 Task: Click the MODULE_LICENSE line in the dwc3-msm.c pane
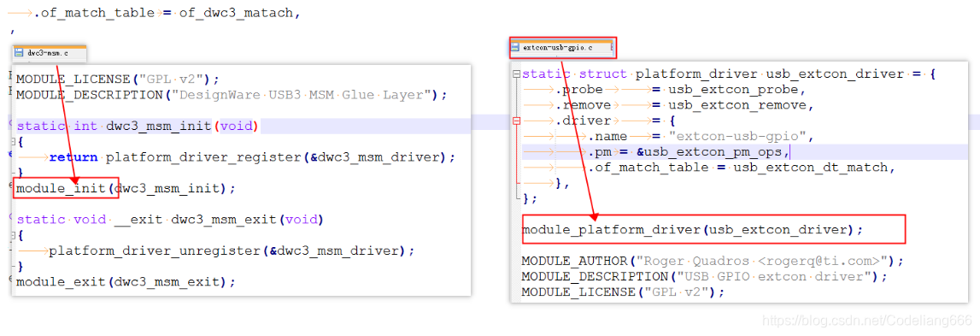click(118, 80)
